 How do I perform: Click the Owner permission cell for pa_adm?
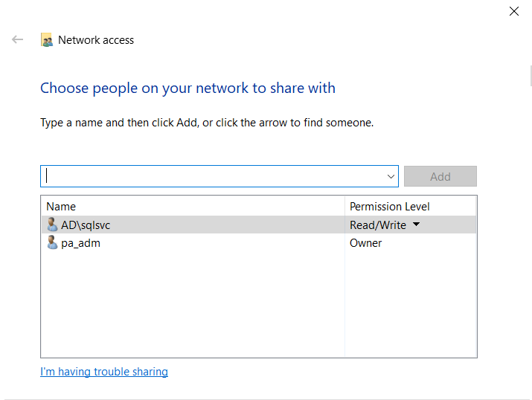(x=365, y=243)
